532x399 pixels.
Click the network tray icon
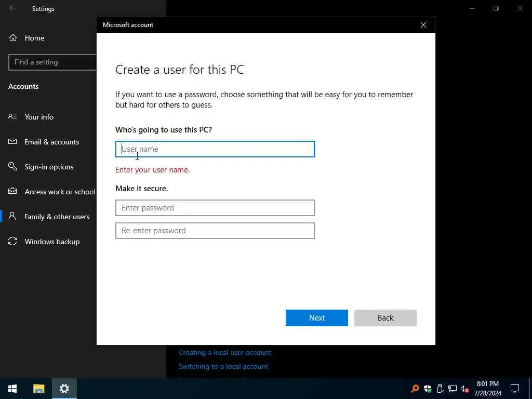point(453,389)
